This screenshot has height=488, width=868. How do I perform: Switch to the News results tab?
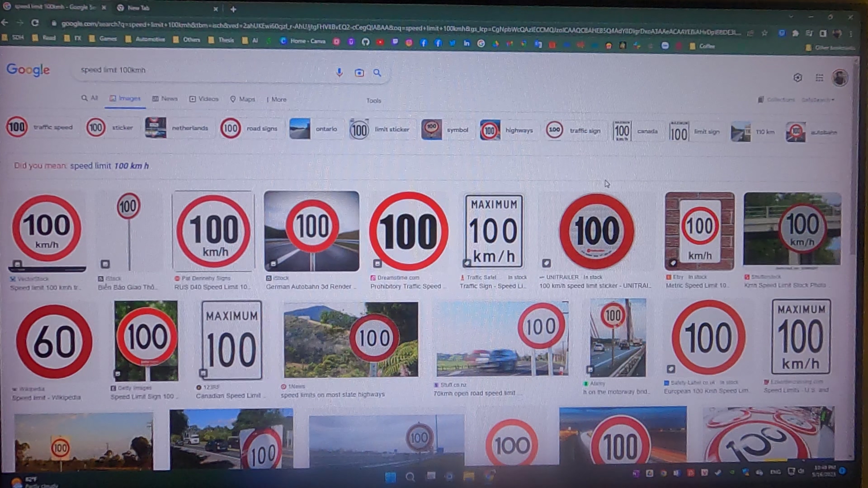(x=165, y=99)
